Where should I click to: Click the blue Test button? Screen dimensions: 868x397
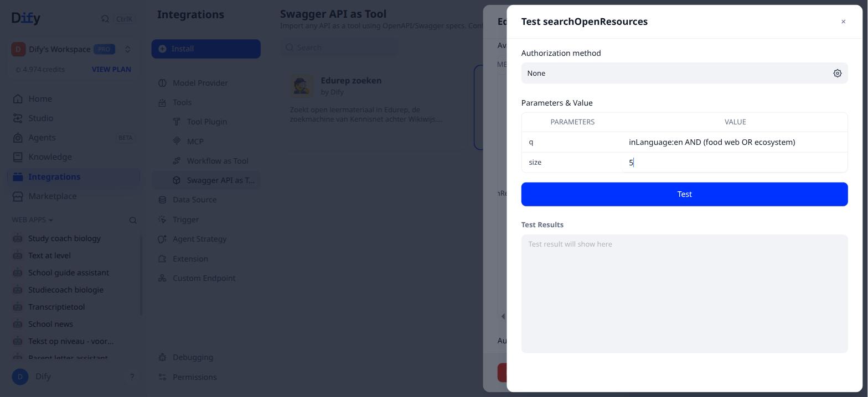(x=684, y=194)
